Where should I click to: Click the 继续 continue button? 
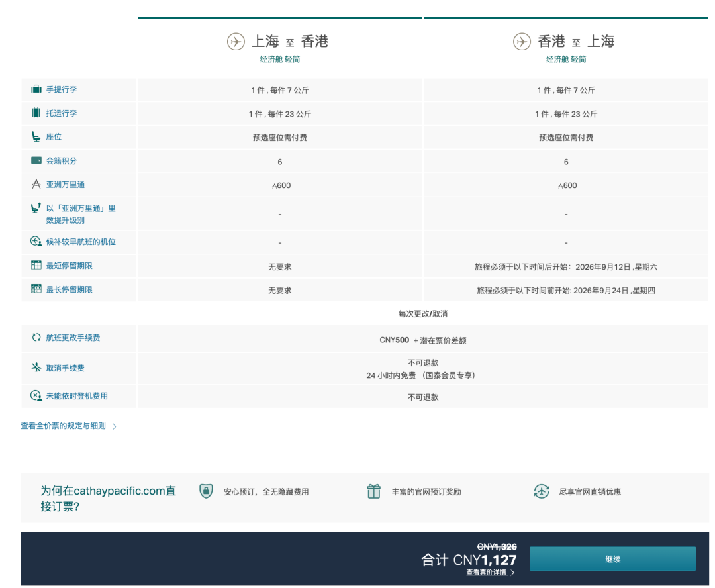pos(612,559)
